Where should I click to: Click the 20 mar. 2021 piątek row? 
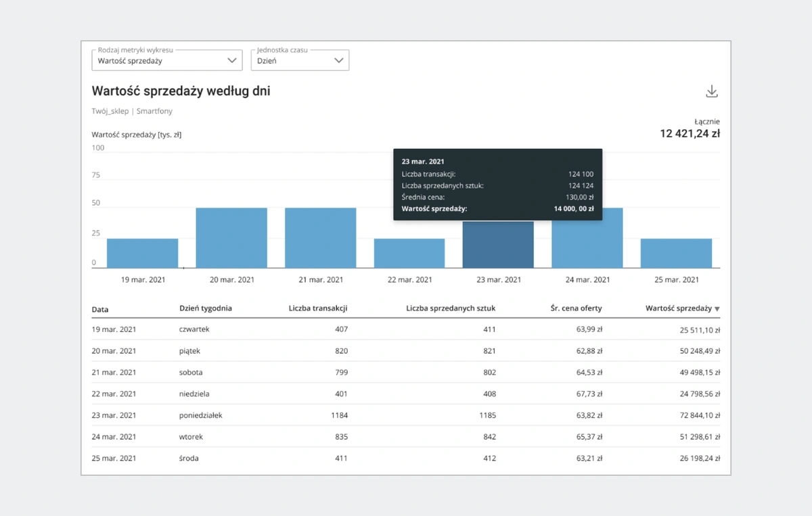[x=405, y=351]
